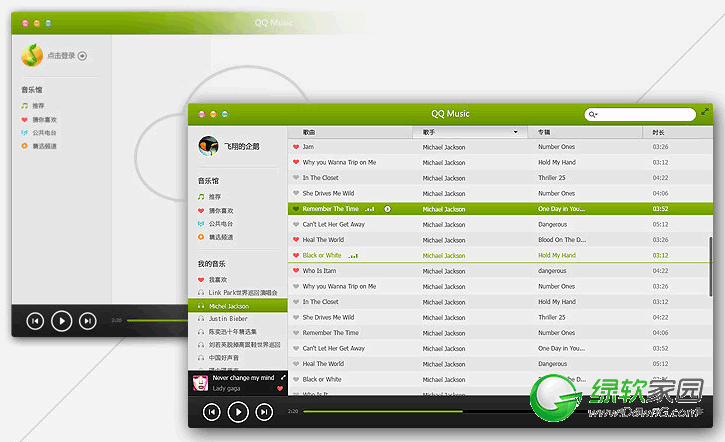Click Blood On The D... album cell
Screen dimensions: 725x442
562,239
